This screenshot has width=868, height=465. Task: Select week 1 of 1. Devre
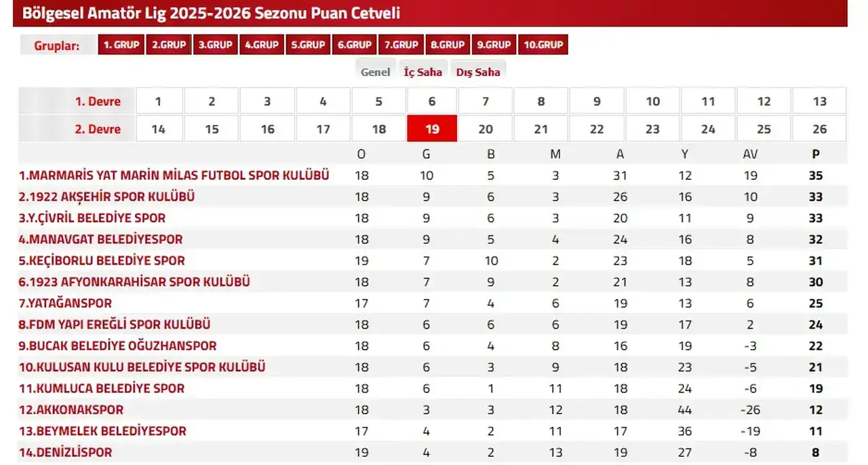[x=159, y=100]
